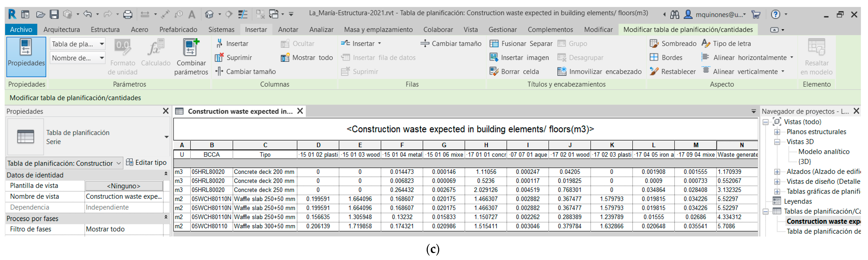Click the Nombre de vista value field

click(124, 197)
